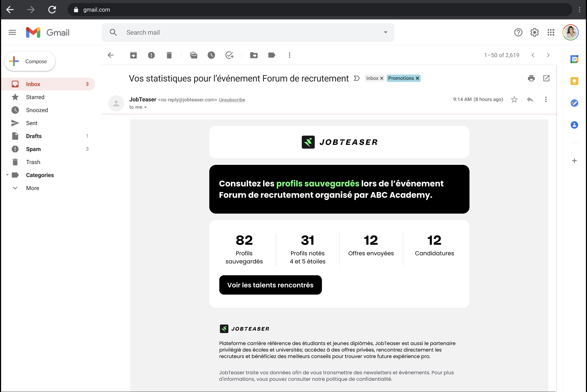587x392 pixels.
Task: Star the JobTeaser message
Action: pyautogui.click(x=514, y=99)
